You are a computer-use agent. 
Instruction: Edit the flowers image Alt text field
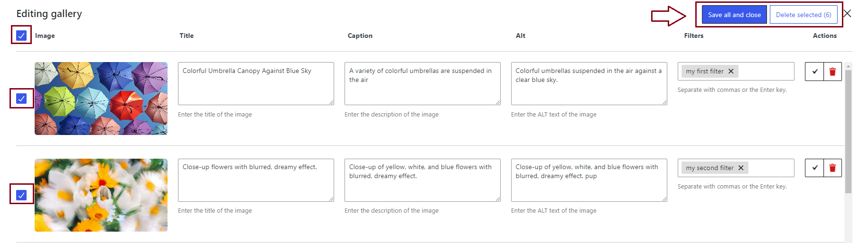(588, 180)
